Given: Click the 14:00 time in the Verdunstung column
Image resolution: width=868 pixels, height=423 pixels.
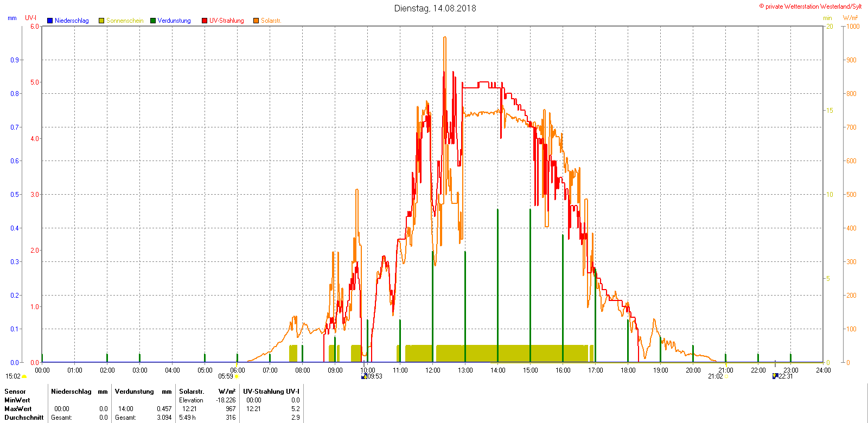Looking at the screenshot, I should [x=125, y=409].
